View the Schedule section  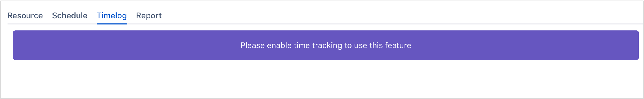(70, 16)
